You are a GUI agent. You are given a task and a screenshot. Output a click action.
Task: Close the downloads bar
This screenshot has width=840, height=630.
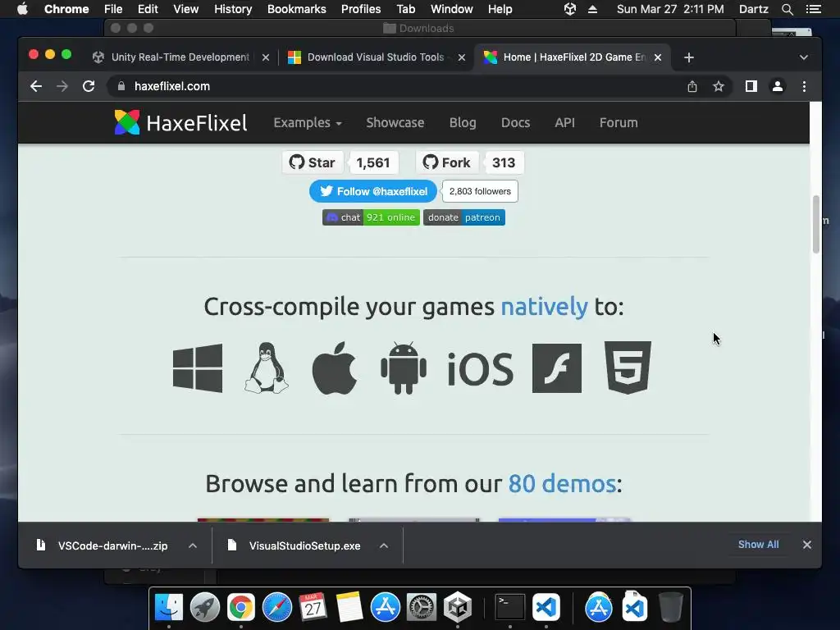(807, 545)
